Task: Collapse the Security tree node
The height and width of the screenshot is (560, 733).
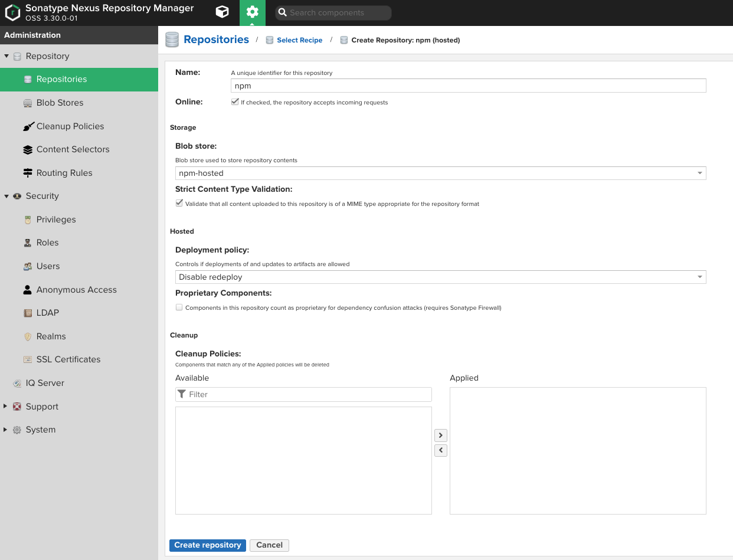Action: [x=6, y=196]
